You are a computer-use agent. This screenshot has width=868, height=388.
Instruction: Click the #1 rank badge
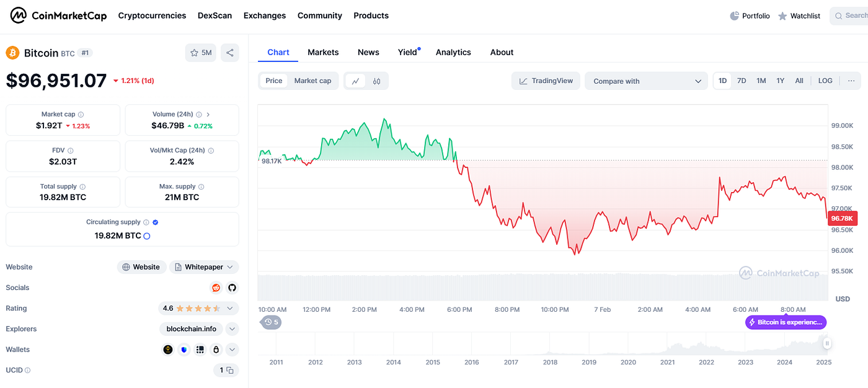[x=86, y=53]
